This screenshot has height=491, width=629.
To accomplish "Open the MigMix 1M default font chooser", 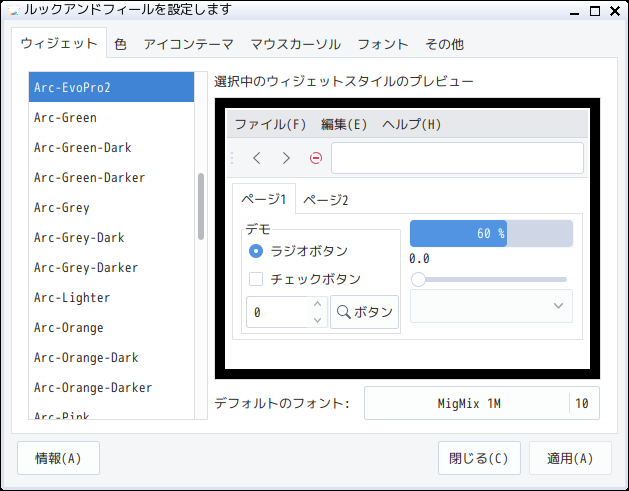I will click(x=482, y=403).
